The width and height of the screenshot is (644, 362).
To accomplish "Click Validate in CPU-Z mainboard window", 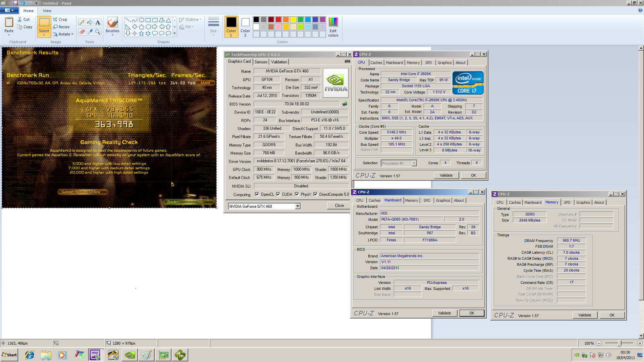I will [444, 313].
